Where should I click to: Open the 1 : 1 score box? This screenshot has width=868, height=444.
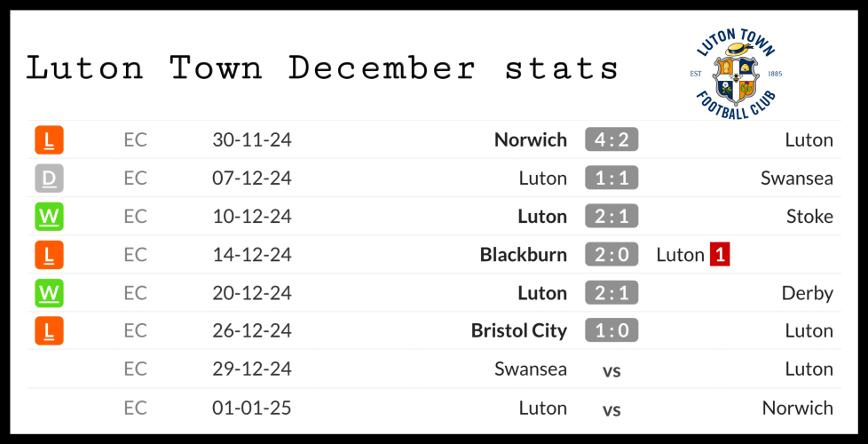point(612,178)
